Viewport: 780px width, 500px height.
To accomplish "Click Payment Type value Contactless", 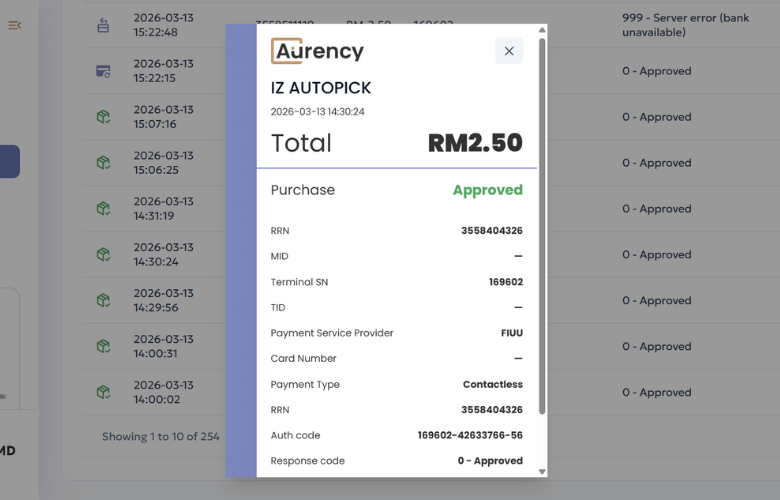I will 492,384.
